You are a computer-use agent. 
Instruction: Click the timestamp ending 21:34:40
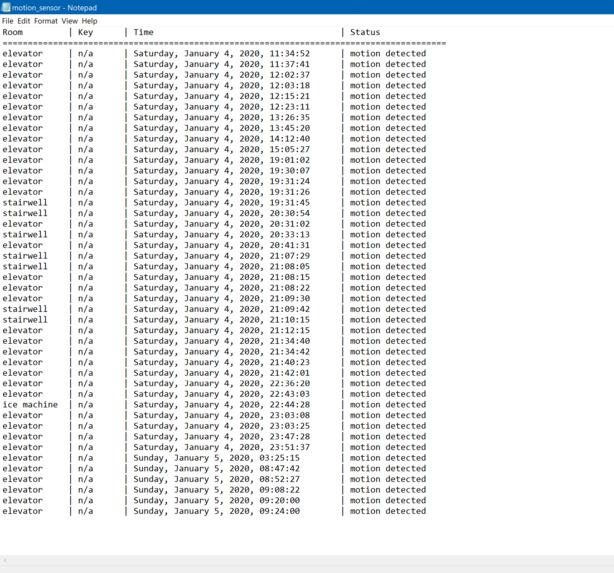coord(222,341)
